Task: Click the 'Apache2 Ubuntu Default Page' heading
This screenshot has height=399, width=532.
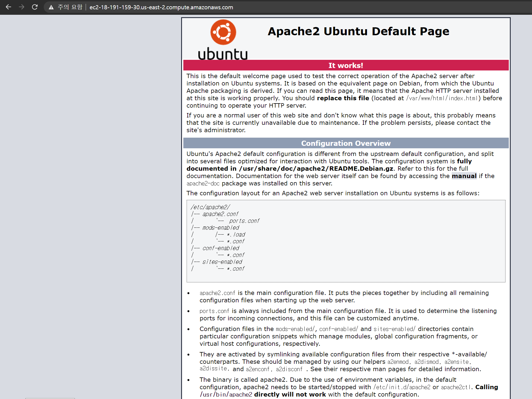Action: (x=358, y=31)
